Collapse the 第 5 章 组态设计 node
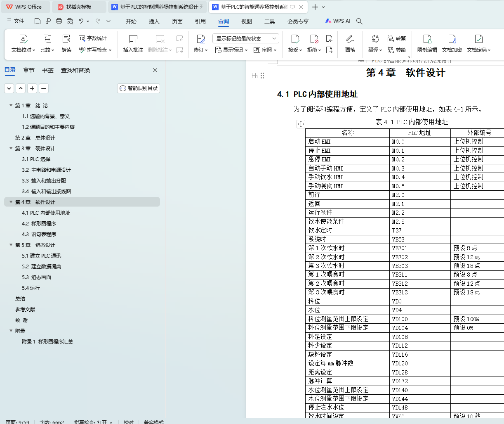This screenshot has width=504, height=424. pyautogui.click(x=11, y=245)
